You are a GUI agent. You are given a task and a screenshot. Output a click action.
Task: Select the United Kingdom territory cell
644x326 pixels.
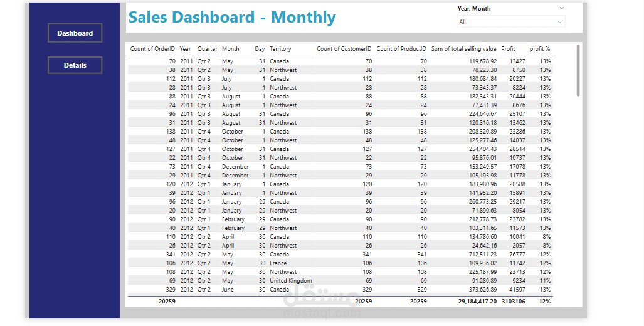point(291,281)
